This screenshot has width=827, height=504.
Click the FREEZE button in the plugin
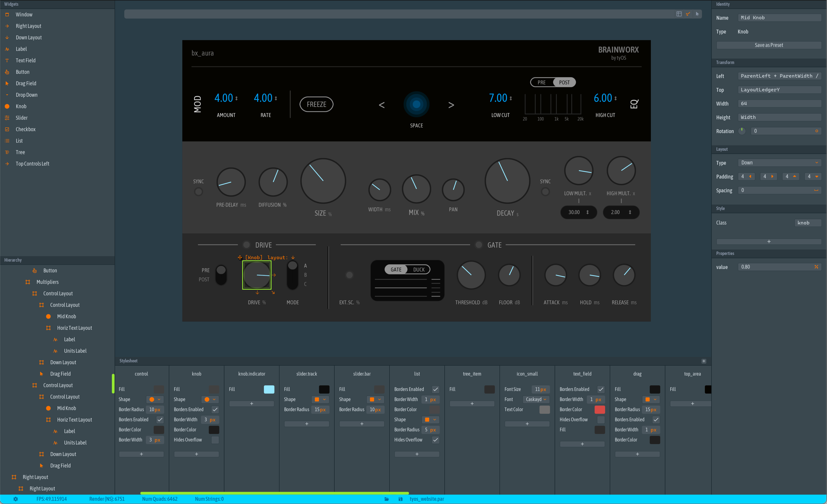click(x=316, y=104)
